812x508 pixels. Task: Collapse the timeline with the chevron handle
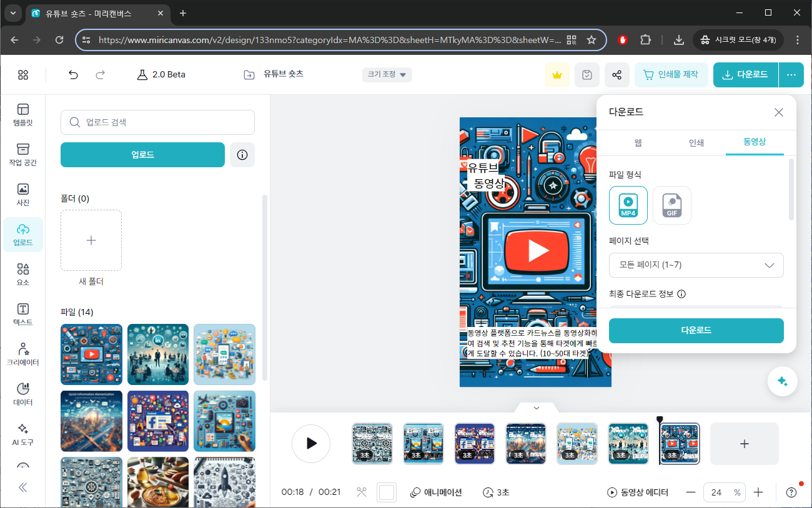pyautogui.click(x=537, y=408)
